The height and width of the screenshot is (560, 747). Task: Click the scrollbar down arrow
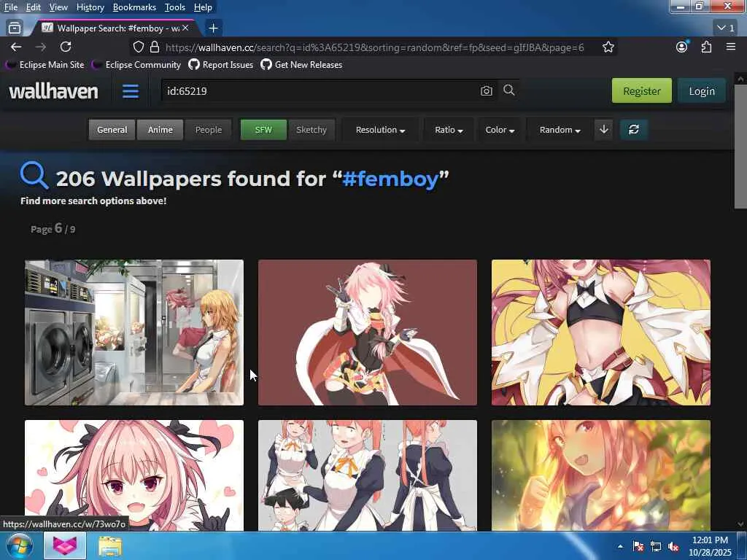click(x=740, y=524)
